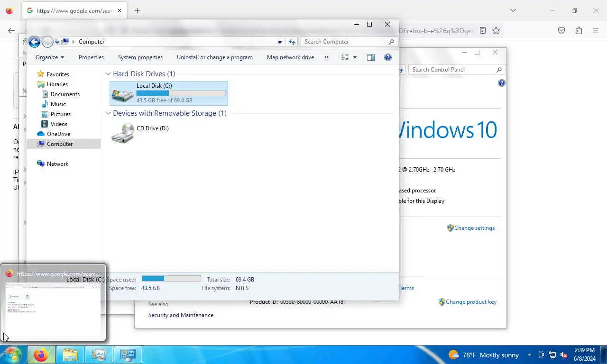
Task: Click the Local Disk (C:) usage bar
Action: (181, 93)
